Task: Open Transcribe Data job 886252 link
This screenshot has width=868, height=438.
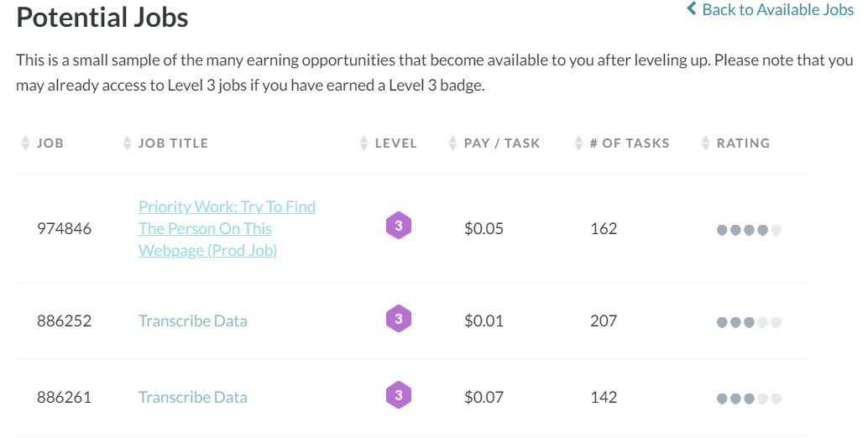Action: [x=192, y=321]
